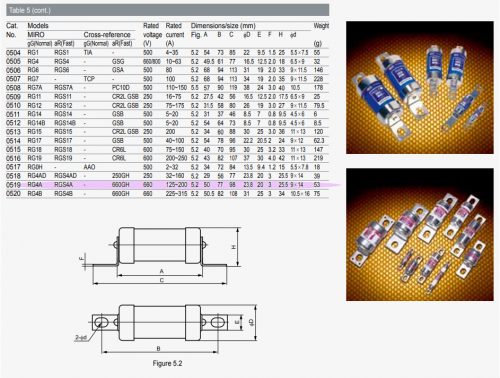
Task: Click the Cross-reference column header
Action: 107,35
